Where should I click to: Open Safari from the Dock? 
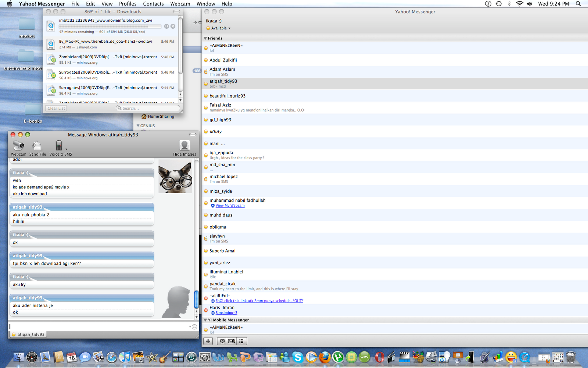[x=112, y=357]
